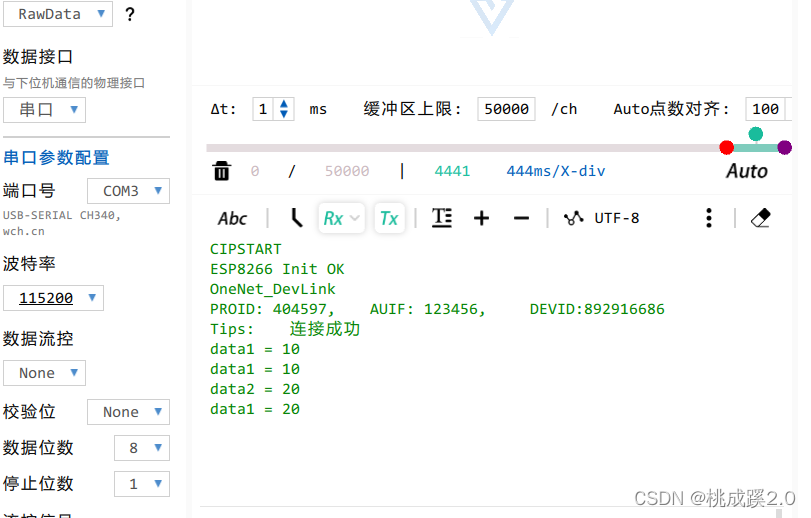This screenshot has width=811, height=518.
Task: Decrease font size with minus icon
Action: tap(521, 218)
